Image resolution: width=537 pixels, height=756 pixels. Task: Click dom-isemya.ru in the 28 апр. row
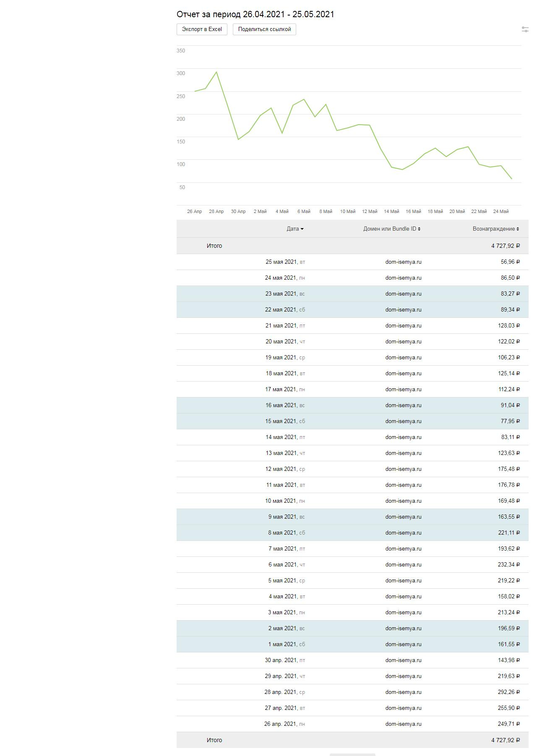pyautogui.click(x=403, y=692)
